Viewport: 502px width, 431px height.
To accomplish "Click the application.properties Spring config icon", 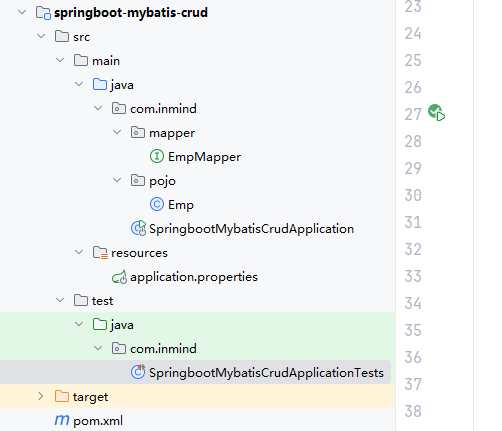I will pyautogui.click(x=119, y=277).
